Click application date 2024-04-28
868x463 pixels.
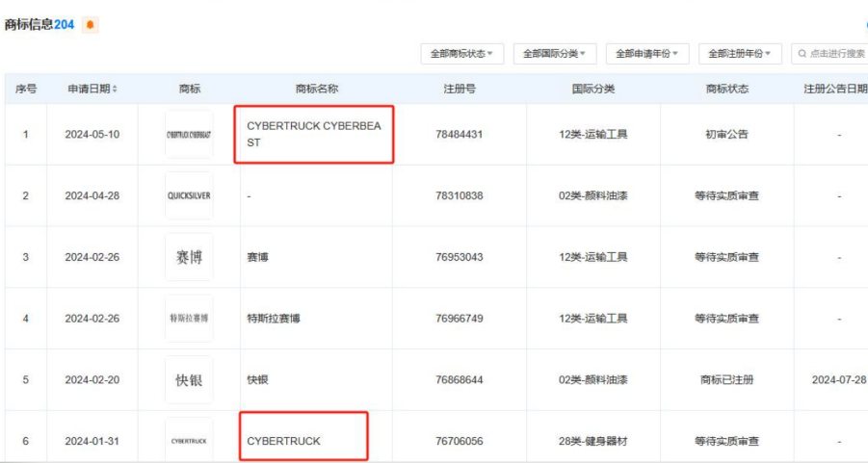(92, 195)
